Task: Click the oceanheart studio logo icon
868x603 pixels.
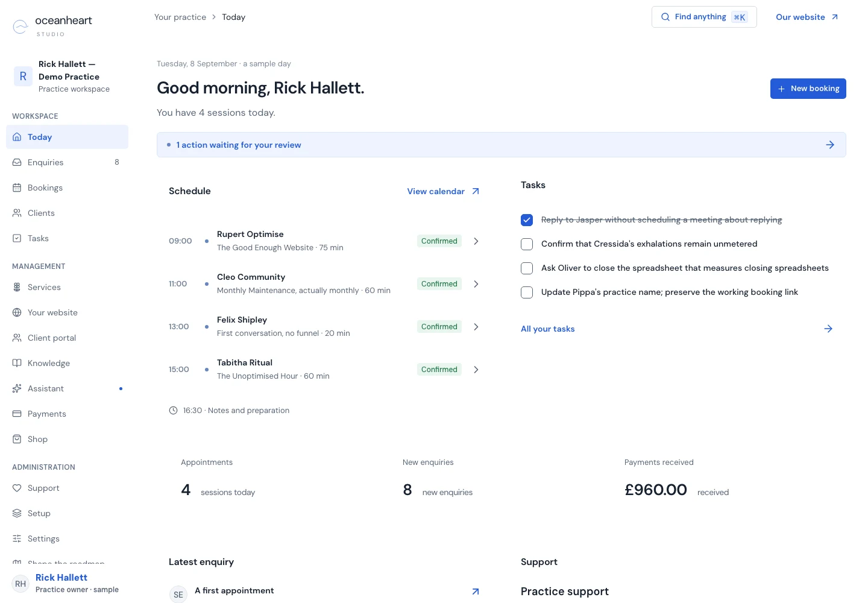Action: [20, 27]
